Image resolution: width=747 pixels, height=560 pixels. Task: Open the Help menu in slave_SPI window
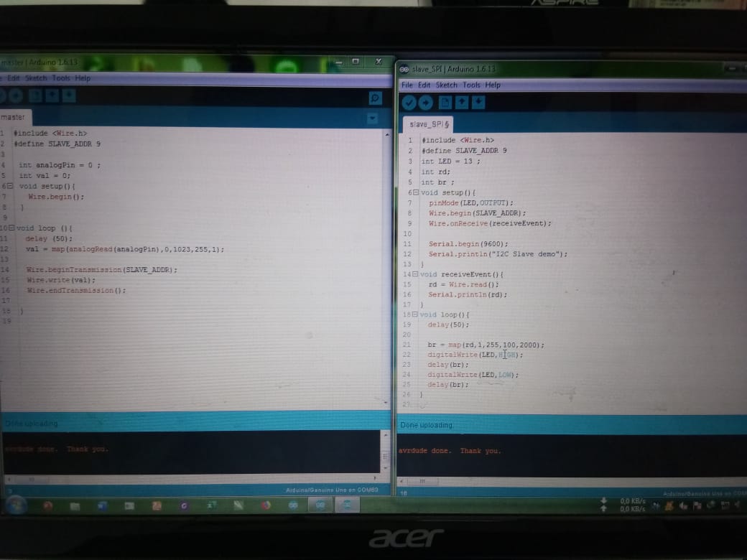point(493,85)
